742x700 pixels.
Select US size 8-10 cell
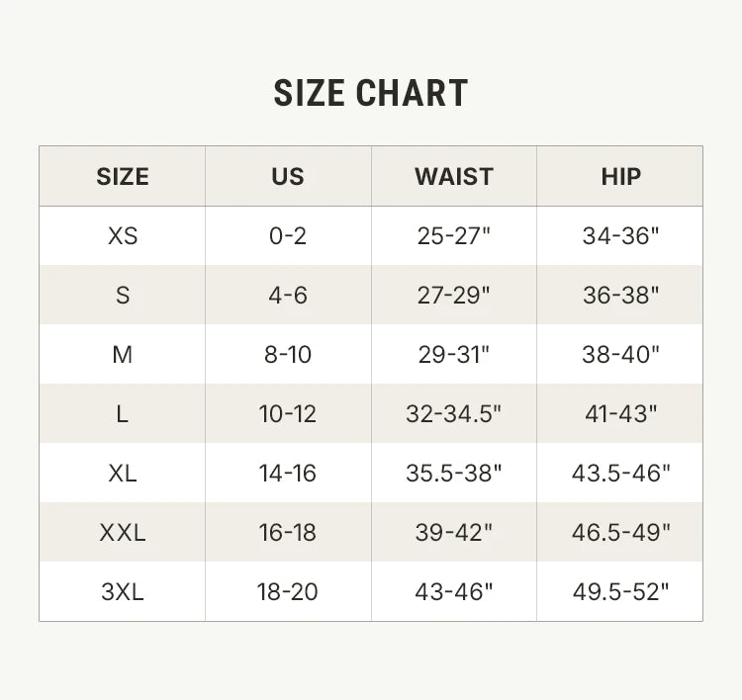(288, 355)
